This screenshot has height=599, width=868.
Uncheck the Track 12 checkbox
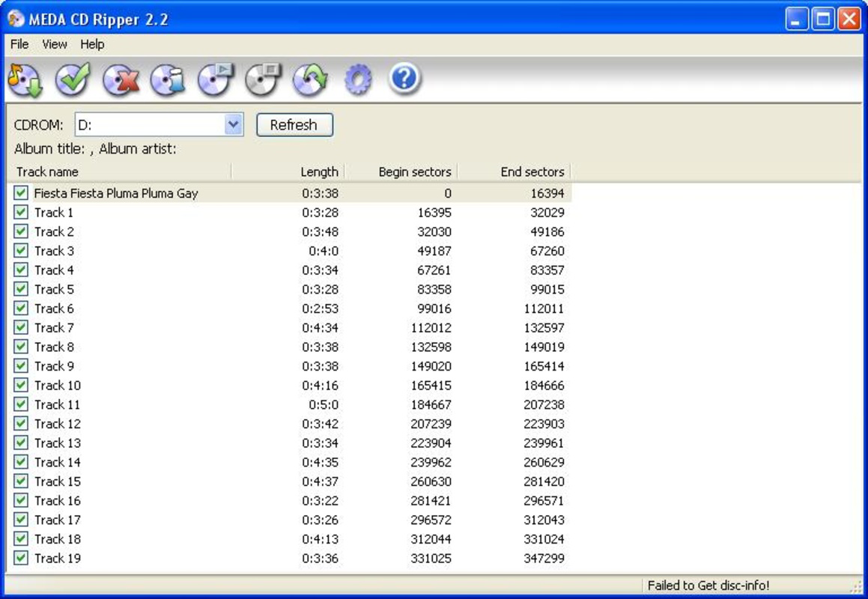click(x=21, y=424)
